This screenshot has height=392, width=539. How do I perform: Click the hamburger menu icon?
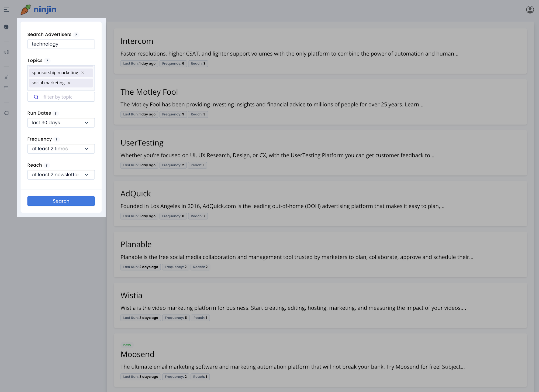6,9
